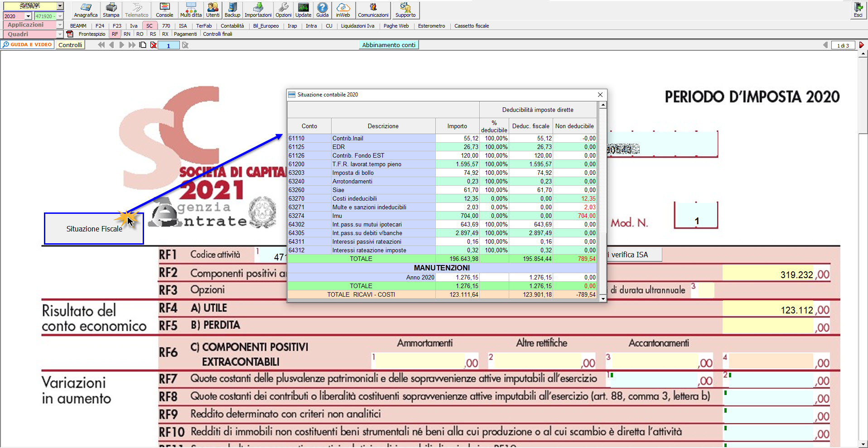Expand the company name dropdown
The height and width of the screenshot is (448, 868).
60,6
